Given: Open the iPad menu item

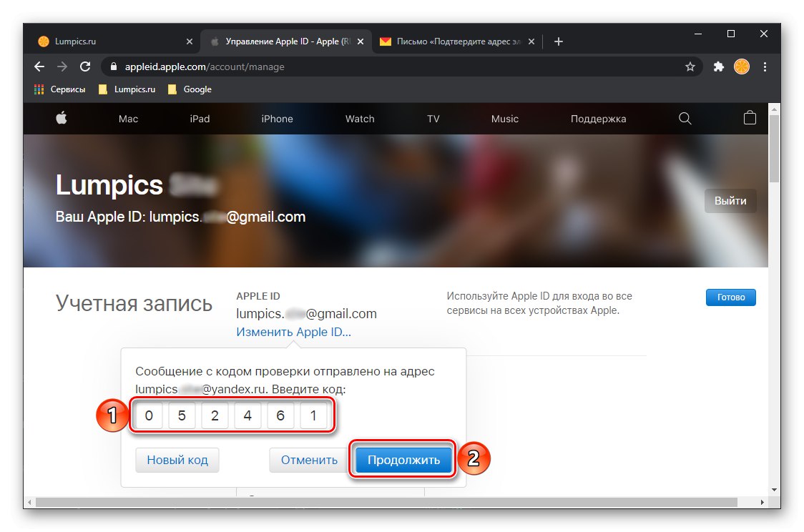Looking at the screenshot, I should pyautogui.click(x=200, y=119).
